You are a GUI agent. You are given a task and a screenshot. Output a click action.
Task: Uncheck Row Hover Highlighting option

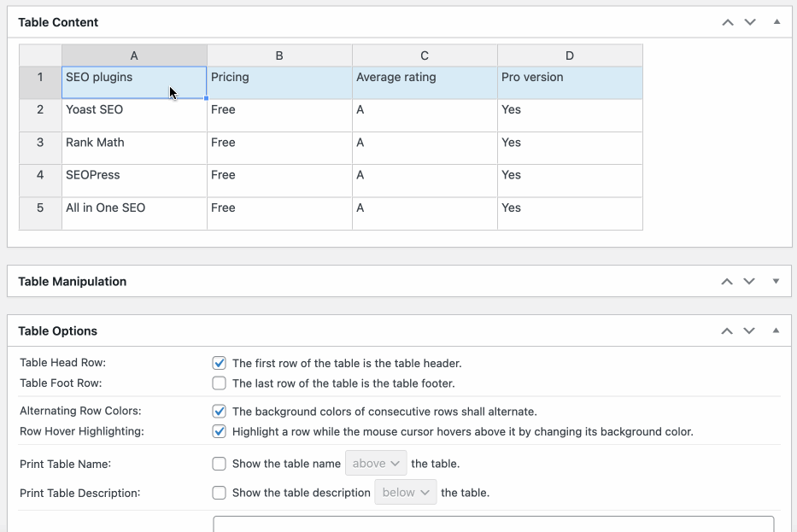click(x=219, y=431)
